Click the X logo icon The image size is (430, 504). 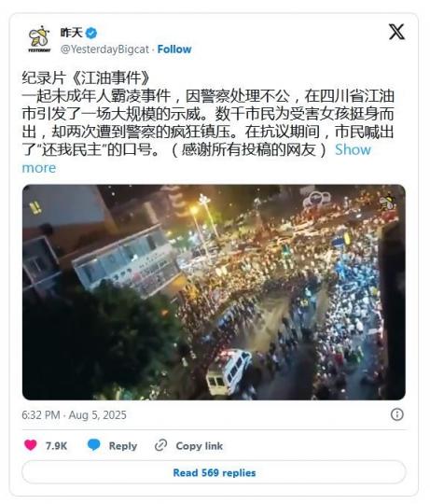(x=396, y=32)
